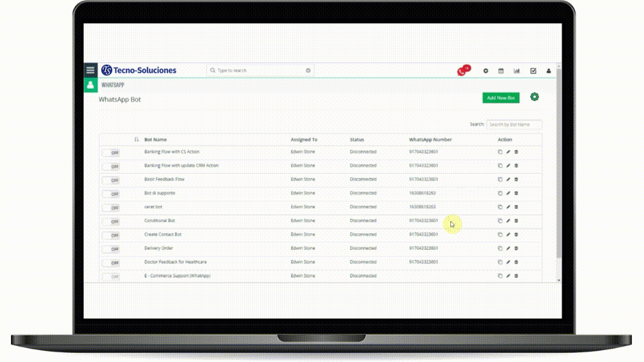Expand the plus quick-add menu in top bar
This screenshot has width=644, height=362.
pyautogui.click(x=486, y=71)
